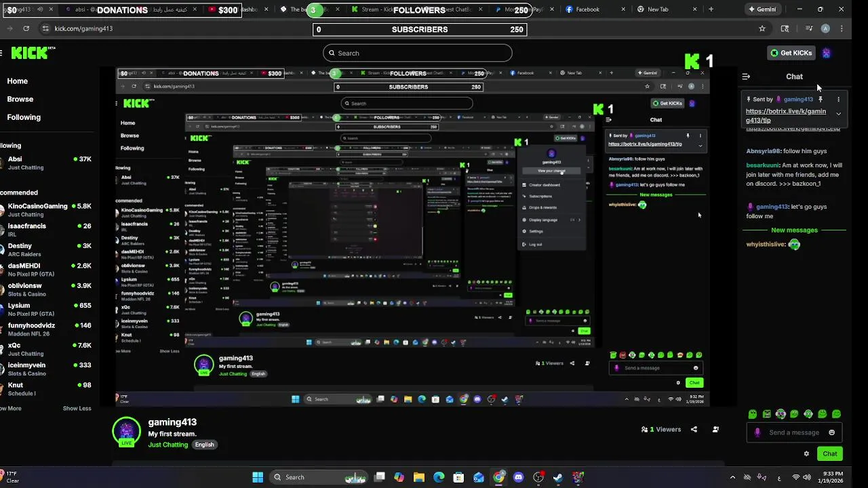Viewport: 868px width, 488px height.
Task: Open Microsoft Store from the taskbar
Action: pos(459,477)
